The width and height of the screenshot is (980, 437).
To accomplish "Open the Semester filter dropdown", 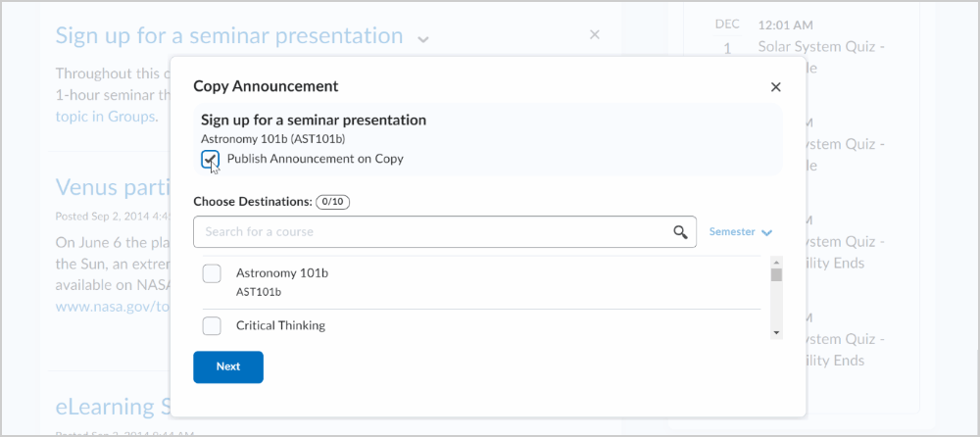I will [x=740, y=232].
